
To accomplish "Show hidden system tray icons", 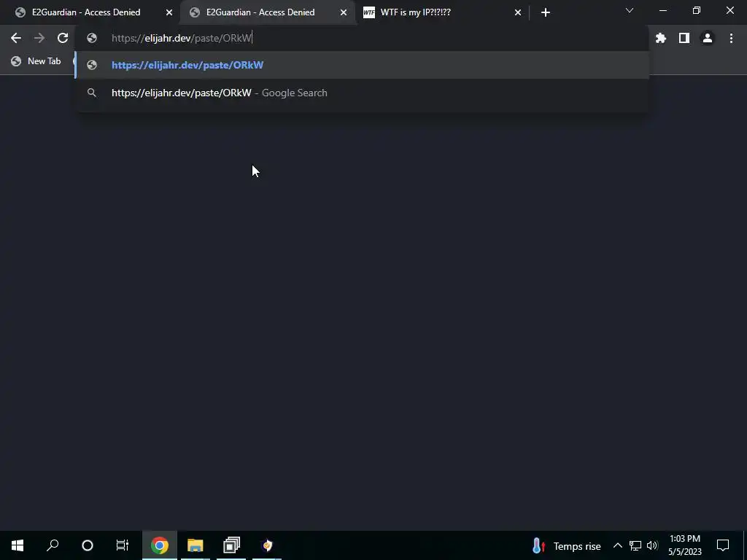I will click(x=617, y=545).
